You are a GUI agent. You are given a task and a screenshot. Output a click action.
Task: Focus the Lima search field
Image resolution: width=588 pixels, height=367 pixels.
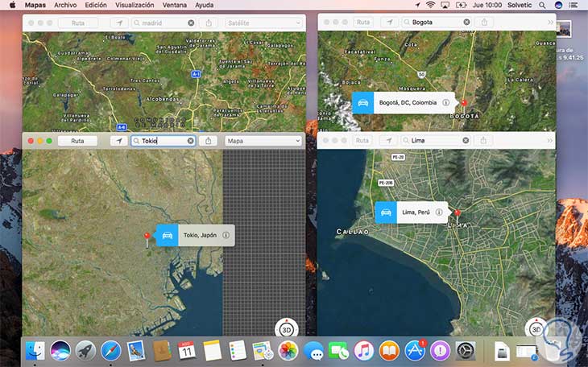point(436,140)
